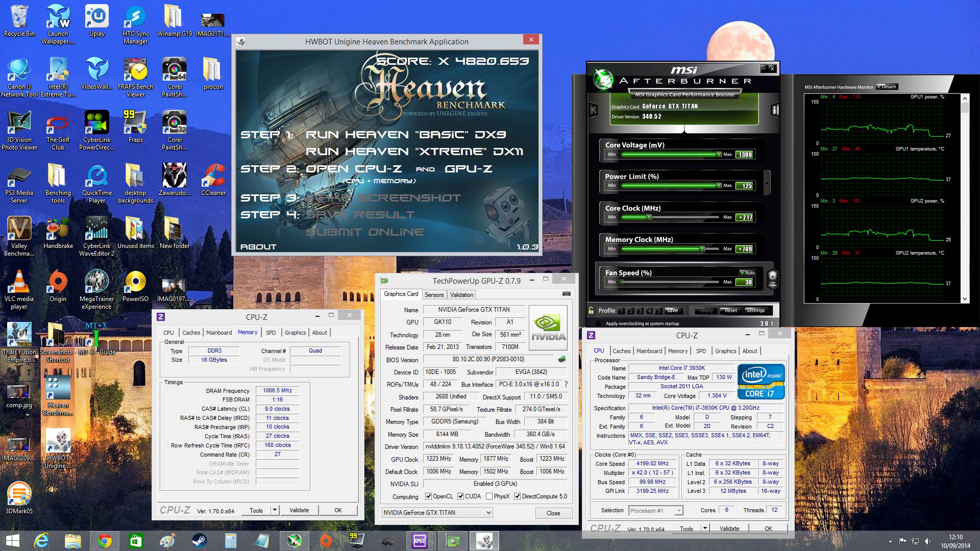Viewport: 980px width, 551px height.
Task: Click hardware monitor scroll up arrow
Action: 965,98
